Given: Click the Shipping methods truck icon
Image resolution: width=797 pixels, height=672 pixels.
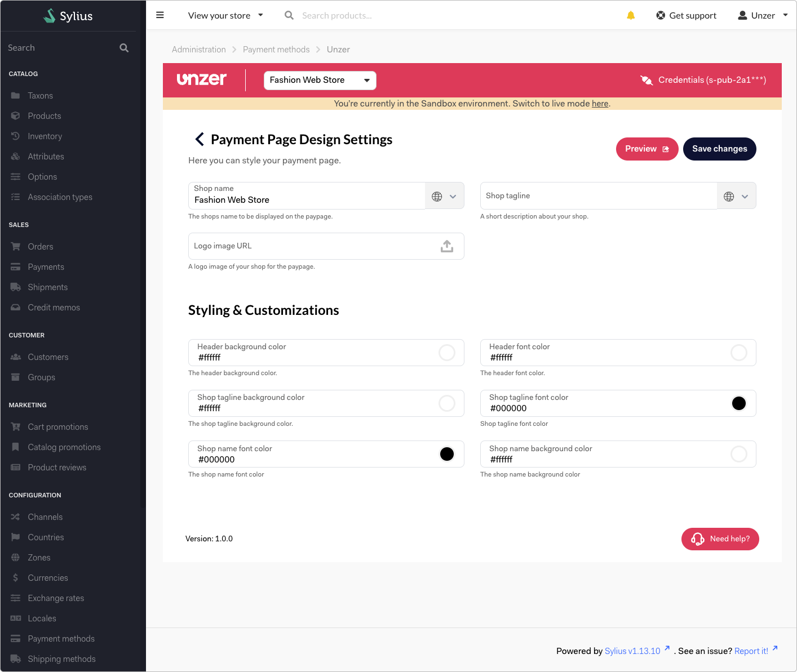Looking at the screenshot, I should coord(16,659).
